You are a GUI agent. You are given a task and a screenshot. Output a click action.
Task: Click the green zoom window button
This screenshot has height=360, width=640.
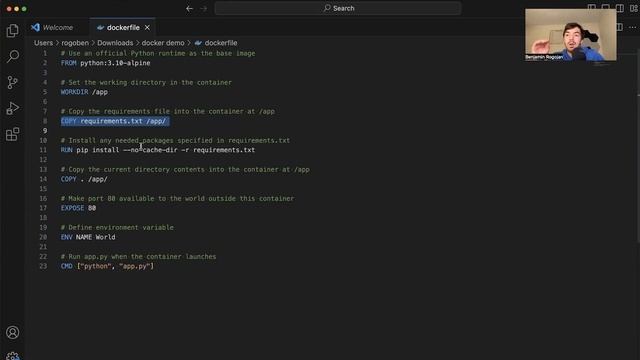pyautogui.click(x=24, y=9)
